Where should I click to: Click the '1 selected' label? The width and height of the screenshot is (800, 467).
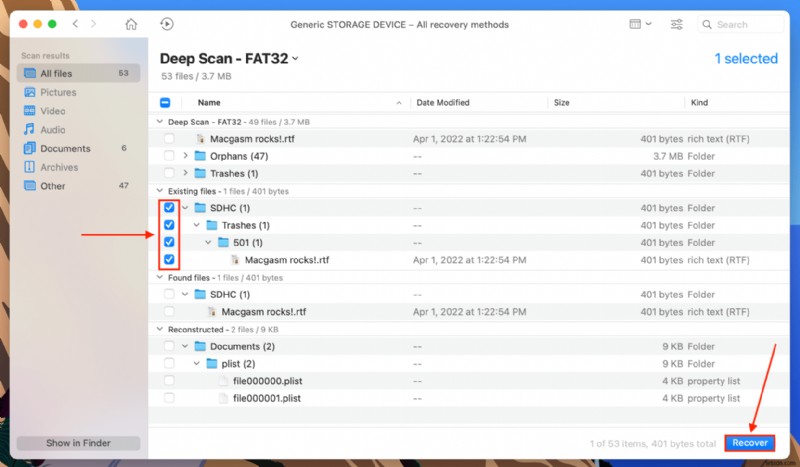746,59
